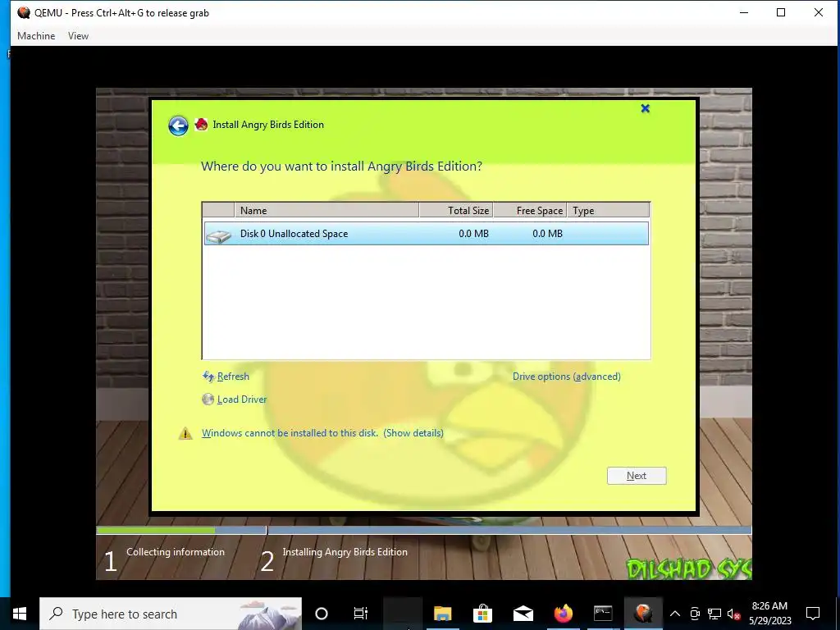Maximize the QEMU window
840x630 pixels.
[781, 12]
